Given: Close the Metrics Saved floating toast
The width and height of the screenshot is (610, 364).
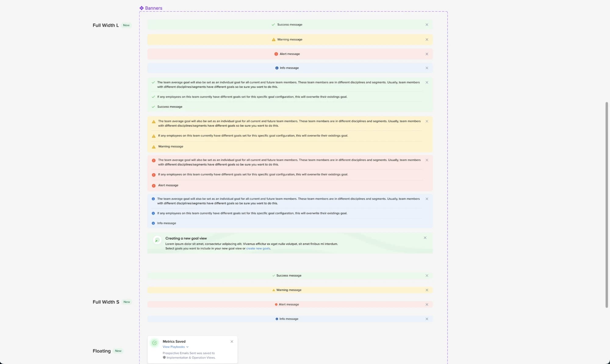Looking at the screenshot, I should (232, 341).
